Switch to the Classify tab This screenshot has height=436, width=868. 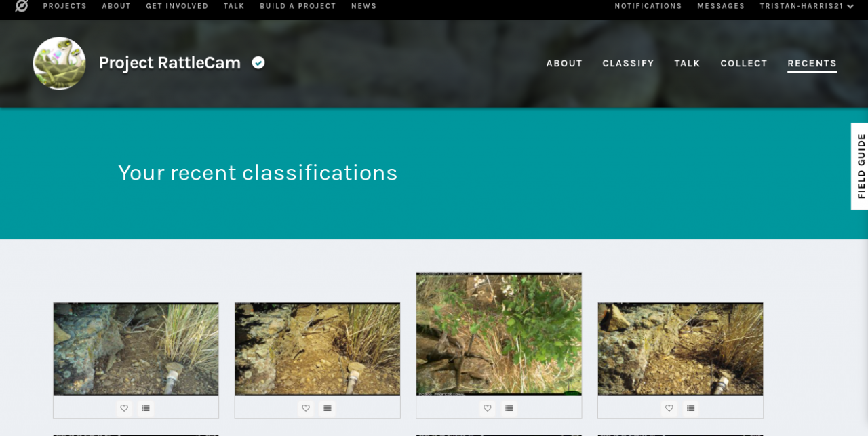tap(628, 63)
